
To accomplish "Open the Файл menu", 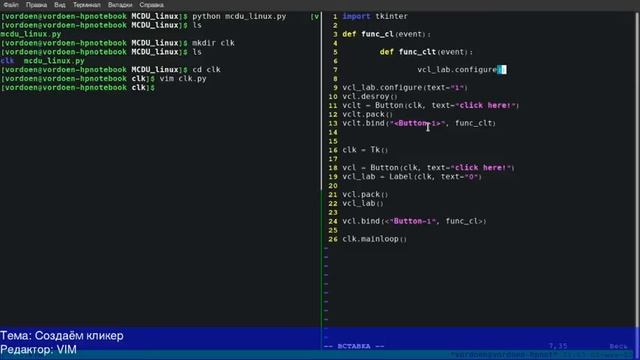I will pos(11,5).
